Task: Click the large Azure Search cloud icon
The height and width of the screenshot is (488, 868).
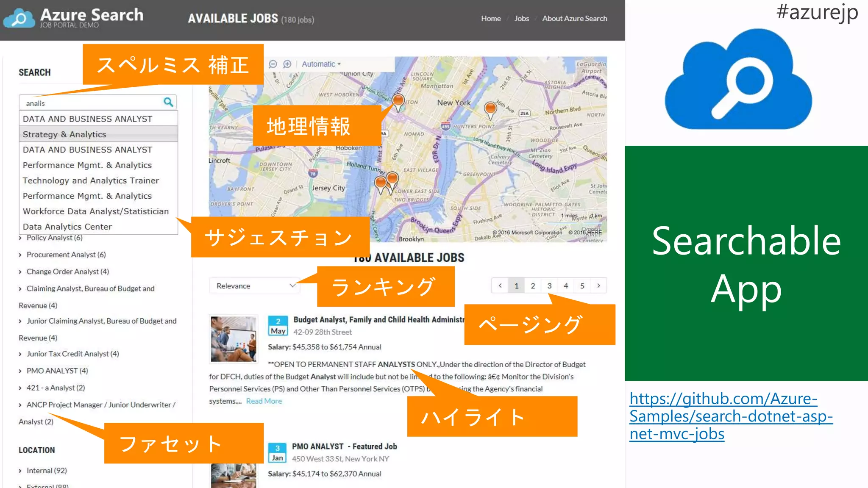Action: [x=738, y=79]
